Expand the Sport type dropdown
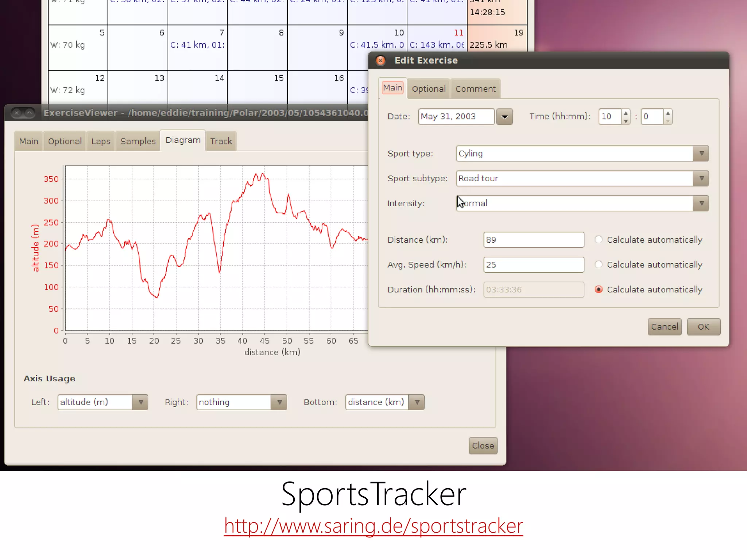Viewport: 747px width, 560px height. click(701, 153)
